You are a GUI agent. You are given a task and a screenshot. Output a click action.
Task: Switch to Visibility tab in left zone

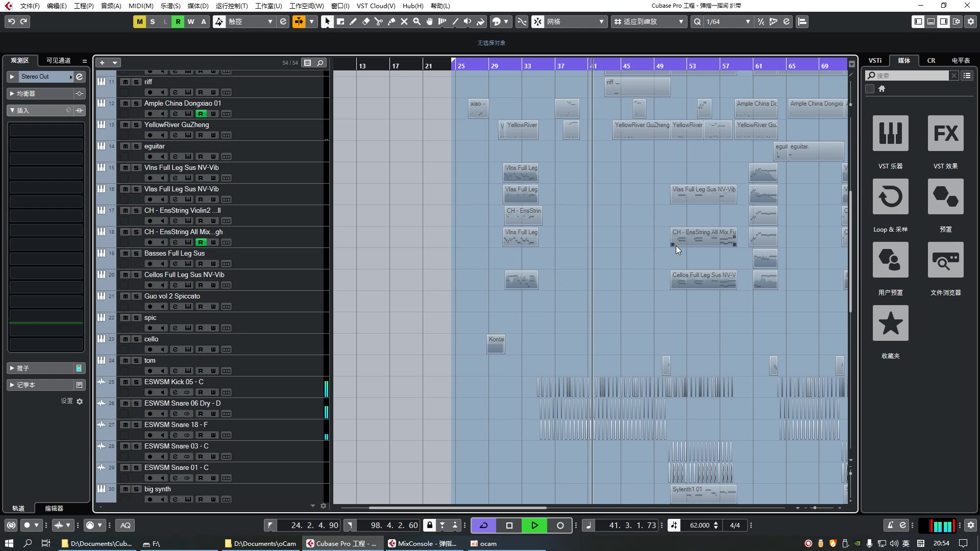point(58,60)
